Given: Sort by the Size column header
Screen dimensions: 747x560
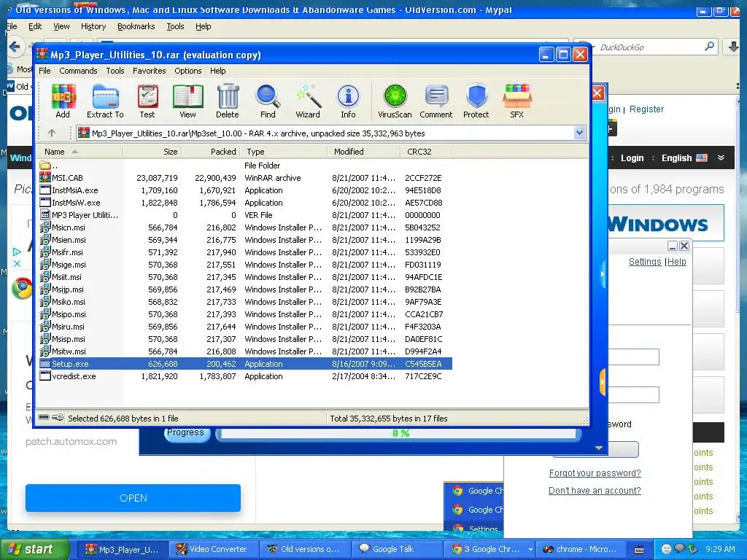Looking at the screenshot, I should tap(152, 152).
